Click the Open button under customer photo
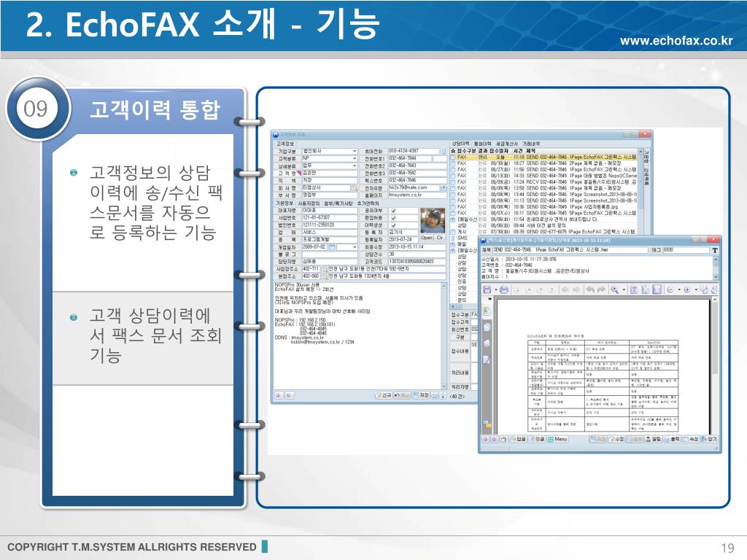 click(x=426, y=238)
